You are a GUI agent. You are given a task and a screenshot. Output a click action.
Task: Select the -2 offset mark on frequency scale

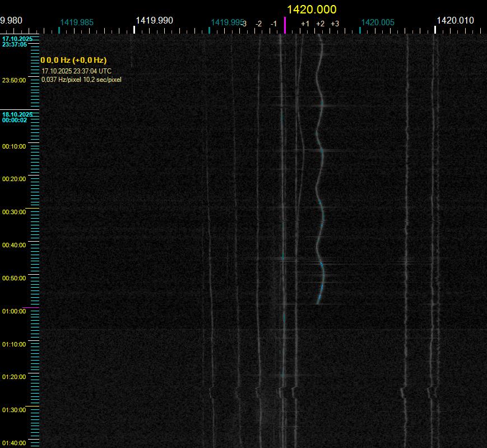coord(258,24)
